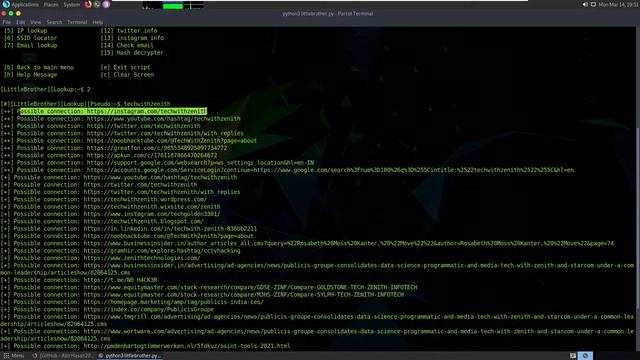640x360 pixels.
Task: Click the terminal window title text
Action: point(327,13)
